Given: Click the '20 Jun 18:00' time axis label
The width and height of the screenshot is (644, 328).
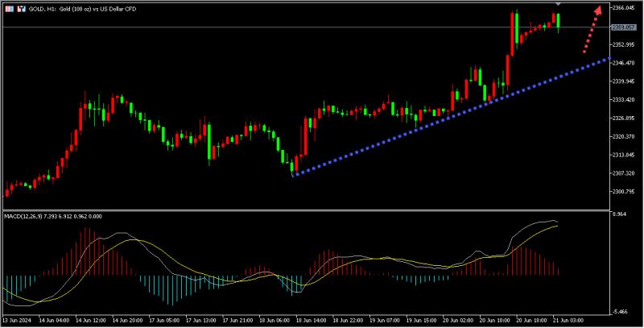Looking at the screenshot, I should coord(532,320).
